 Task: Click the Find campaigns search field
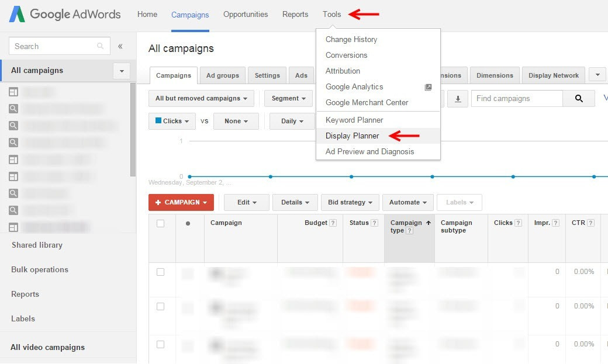click(517, 99)
